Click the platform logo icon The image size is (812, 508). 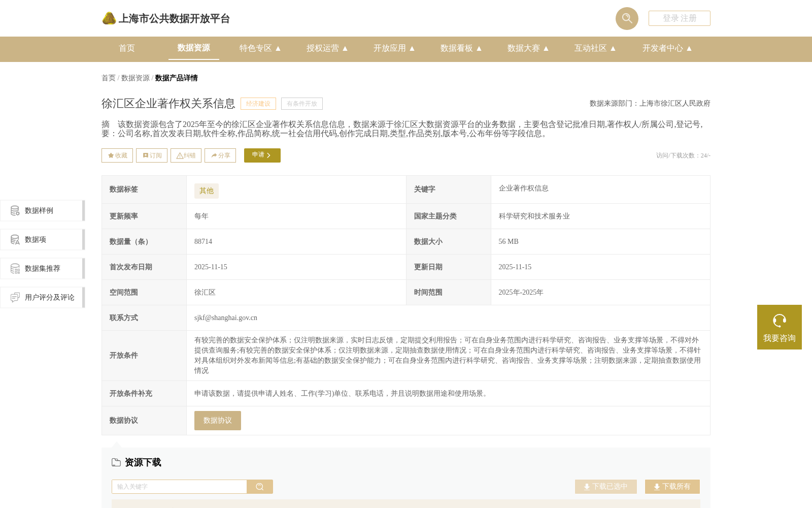109,18
